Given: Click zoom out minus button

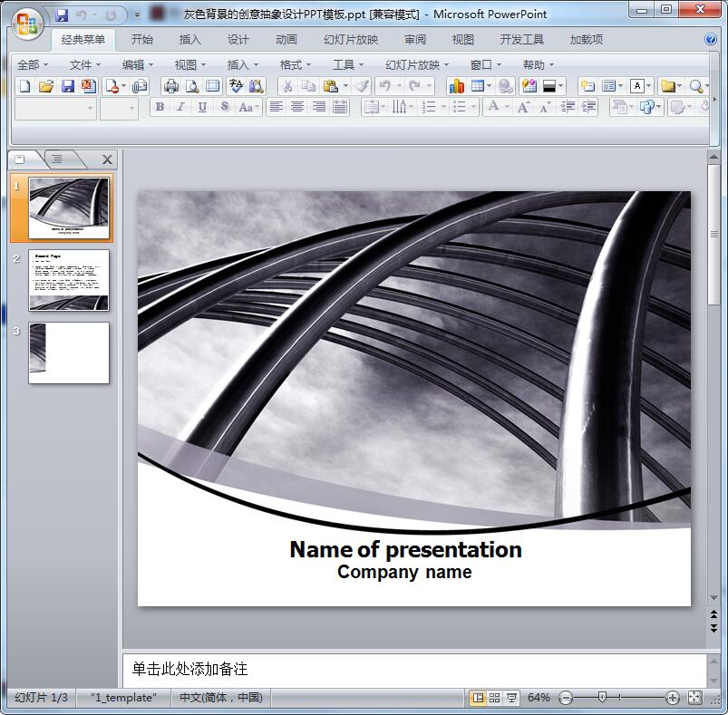Looking at the screenshot, I should pyautogui.click(x=566, y=698).
